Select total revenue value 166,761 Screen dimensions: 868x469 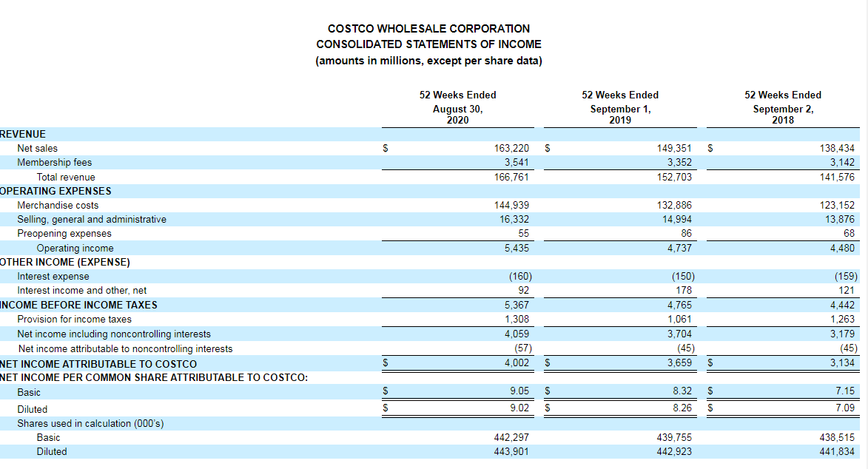click(511, 178)
